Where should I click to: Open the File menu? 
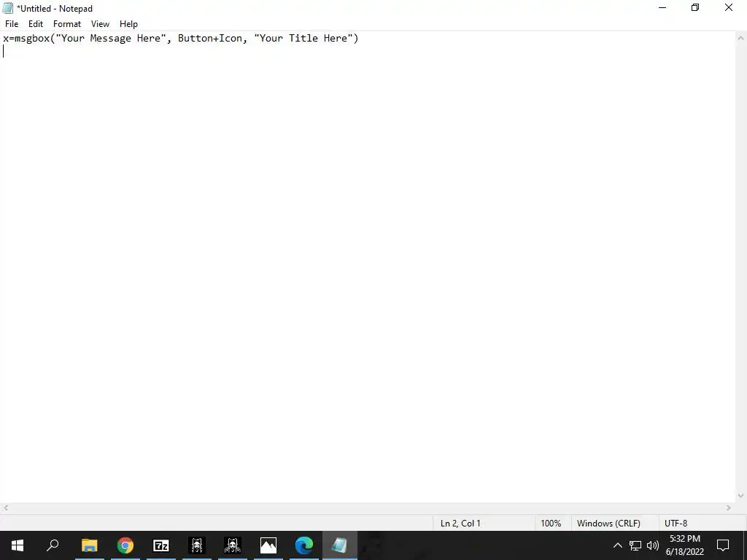(x=12, y=24)
